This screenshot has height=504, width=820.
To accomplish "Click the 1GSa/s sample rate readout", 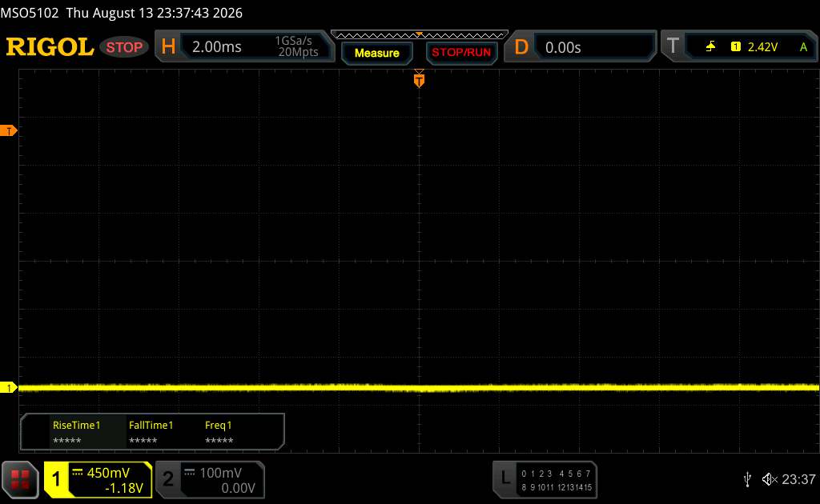I will [293, 41].
